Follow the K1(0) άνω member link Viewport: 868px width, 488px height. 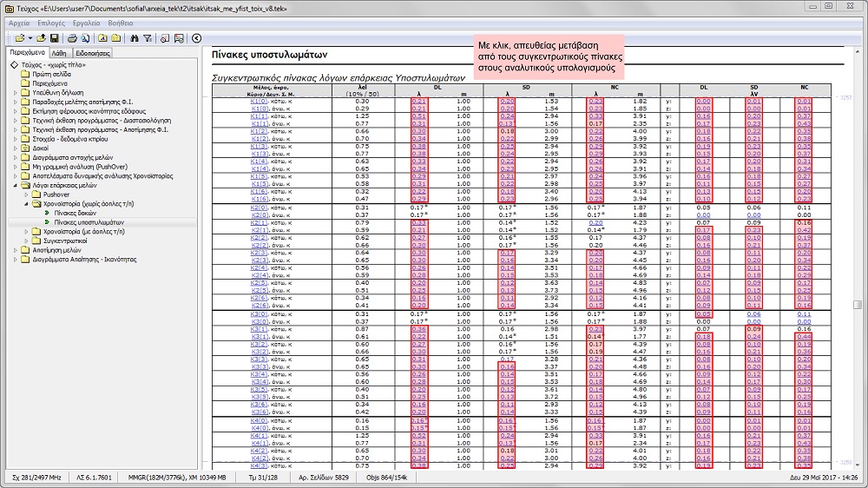(x=260, y=109)
